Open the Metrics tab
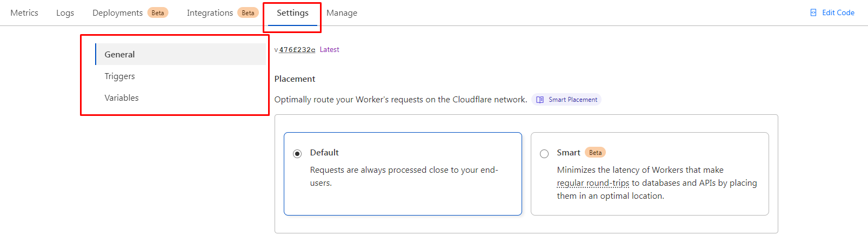This screenshot has height=241, width=868. pyautogui.click(x=24, y=12)
